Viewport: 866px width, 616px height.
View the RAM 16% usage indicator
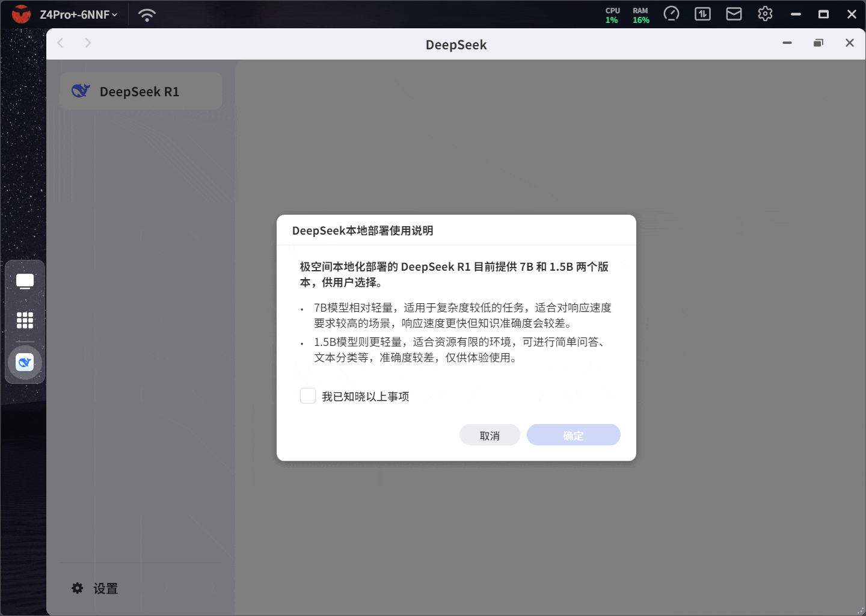pos(640,15)
